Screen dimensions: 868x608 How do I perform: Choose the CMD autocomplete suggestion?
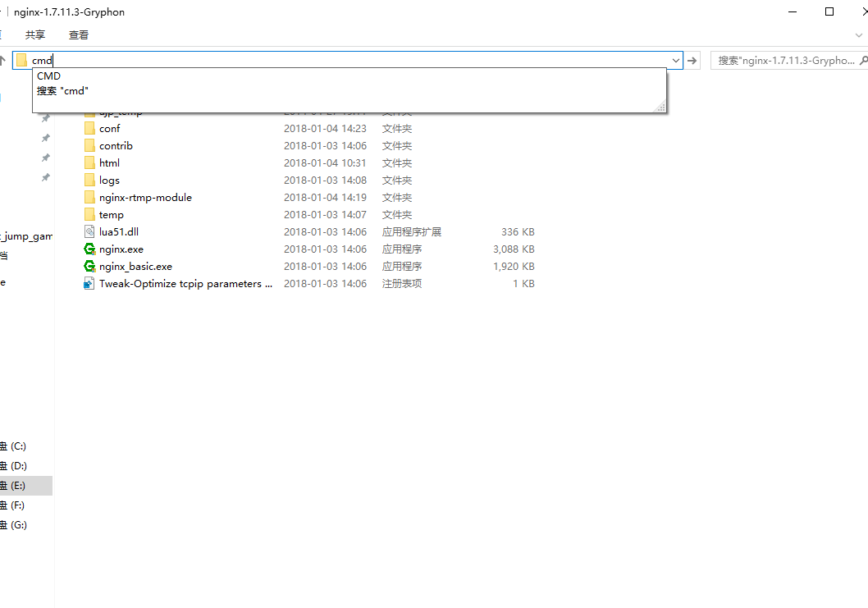coord(48,75)
